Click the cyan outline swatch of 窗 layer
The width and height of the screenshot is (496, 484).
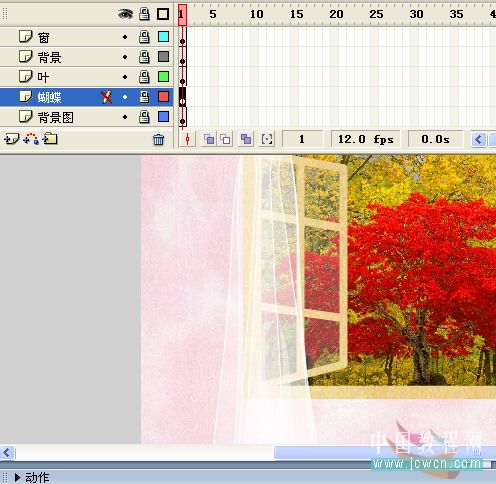click(163, 37)
